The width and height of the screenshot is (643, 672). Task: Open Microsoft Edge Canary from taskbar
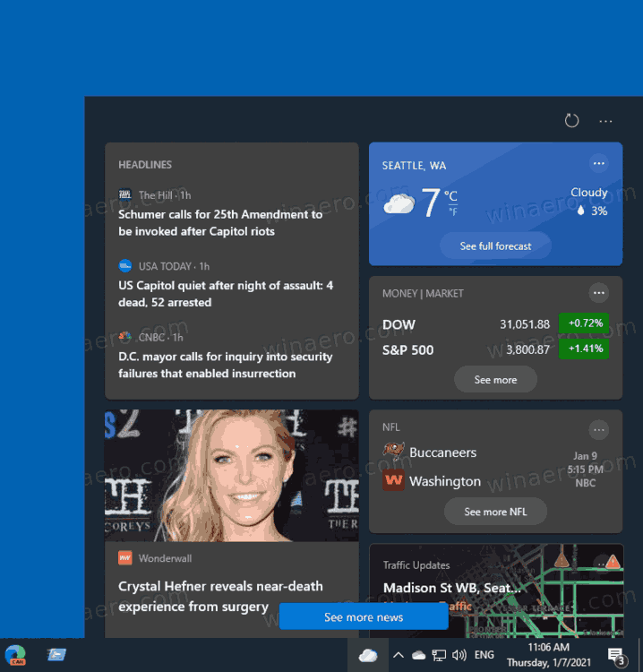[16, 655]
